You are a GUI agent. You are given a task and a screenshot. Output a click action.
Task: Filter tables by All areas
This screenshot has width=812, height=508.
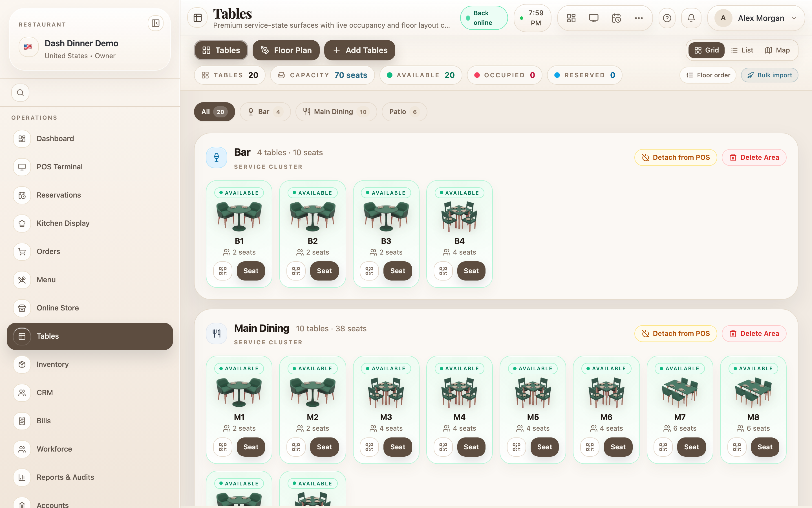tap(214, 111)
